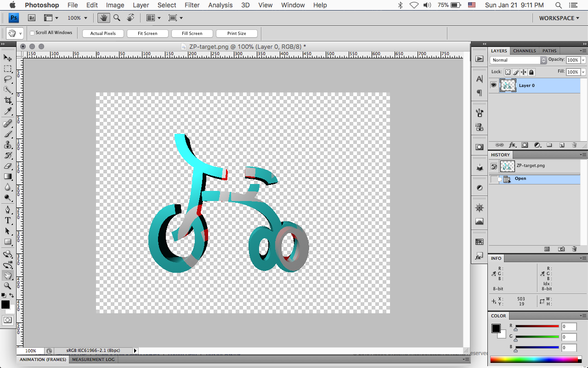Click the Layer 0 thumbnail

[x=508, y=85]
